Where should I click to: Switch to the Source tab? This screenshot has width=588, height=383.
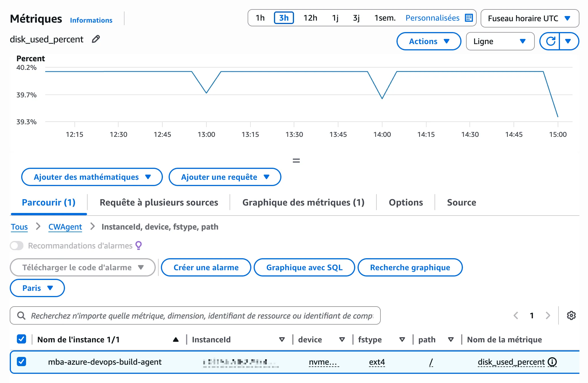[x=461, y=202]
